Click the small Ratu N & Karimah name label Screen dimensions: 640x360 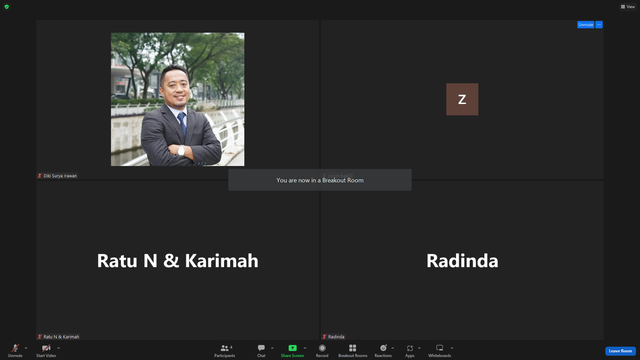coord(58,337)
